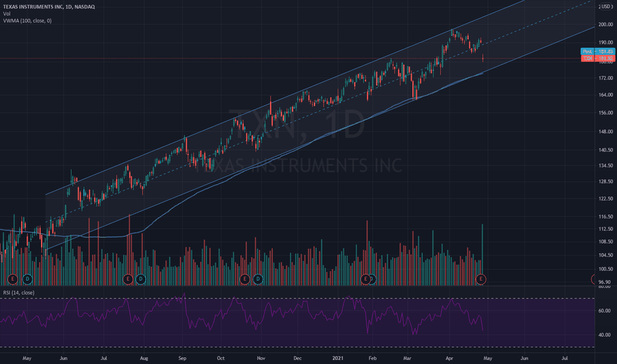
Task: Click the Dec label on time axis
Action: (x=297, y=359)
